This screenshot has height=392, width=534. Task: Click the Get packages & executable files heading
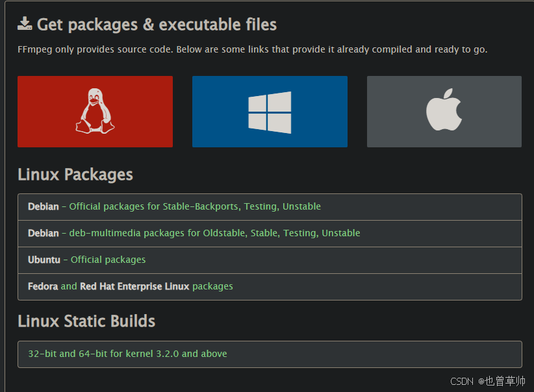157,25
